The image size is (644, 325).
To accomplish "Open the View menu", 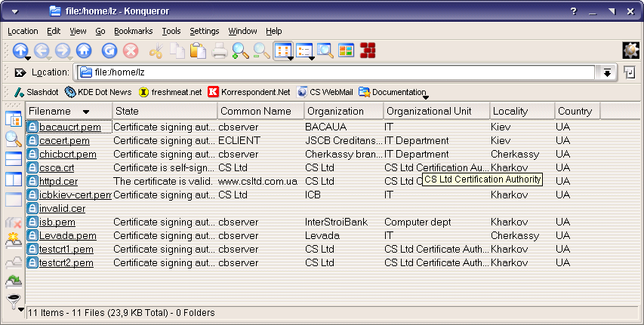I will 78,31.
